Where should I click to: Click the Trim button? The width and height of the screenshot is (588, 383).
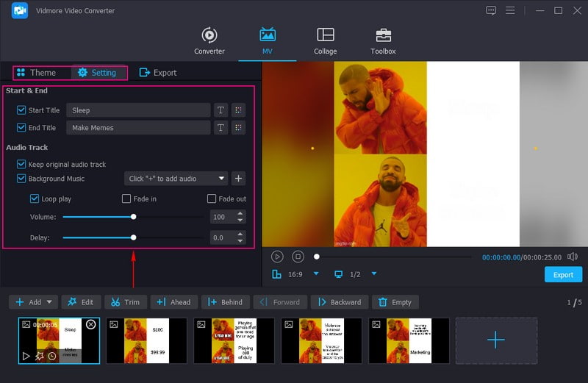click(125, 302)
